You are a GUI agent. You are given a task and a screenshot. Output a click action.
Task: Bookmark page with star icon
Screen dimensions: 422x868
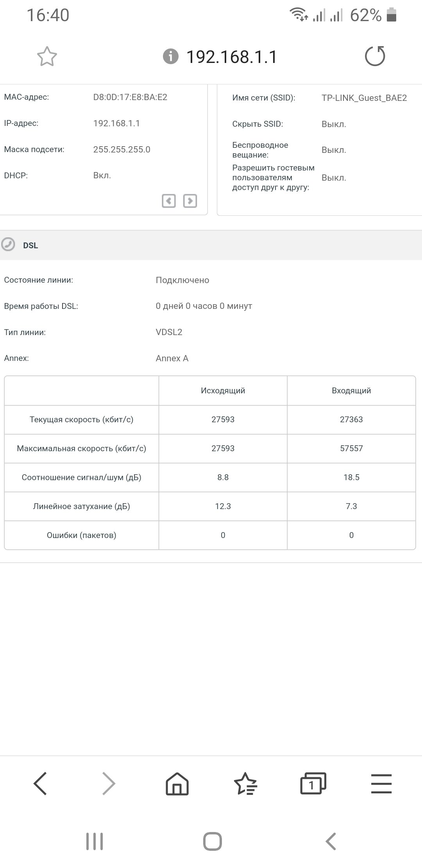47,57
